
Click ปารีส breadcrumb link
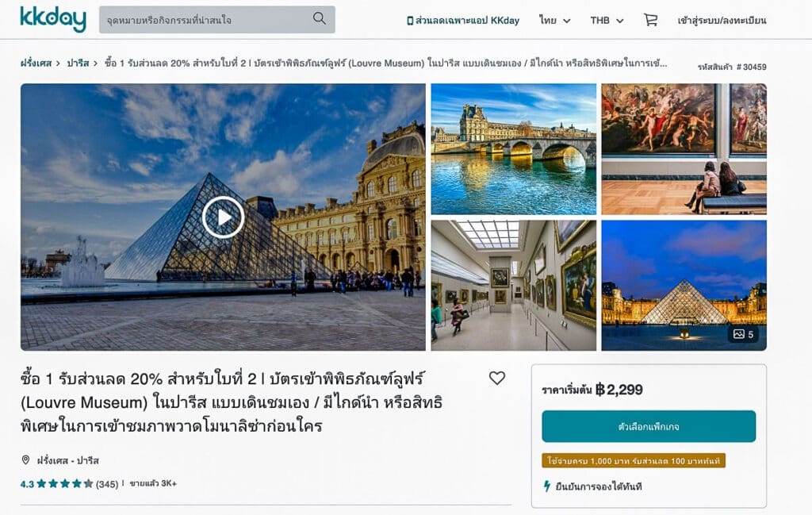(78, 63)
